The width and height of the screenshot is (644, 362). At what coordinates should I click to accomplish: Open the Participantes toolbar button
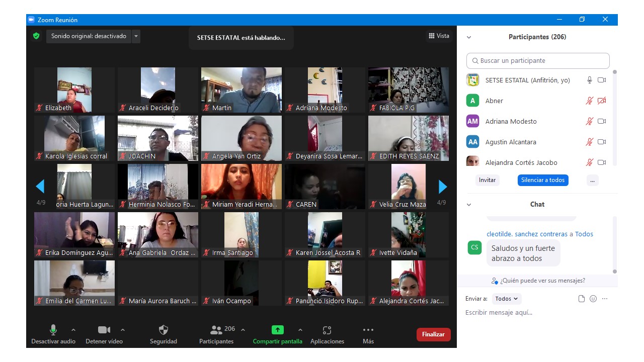tap(216, 334)
